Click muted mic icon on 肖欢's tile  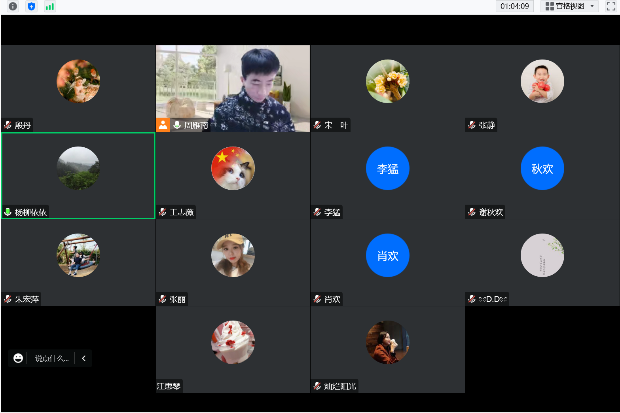[317, 299]
